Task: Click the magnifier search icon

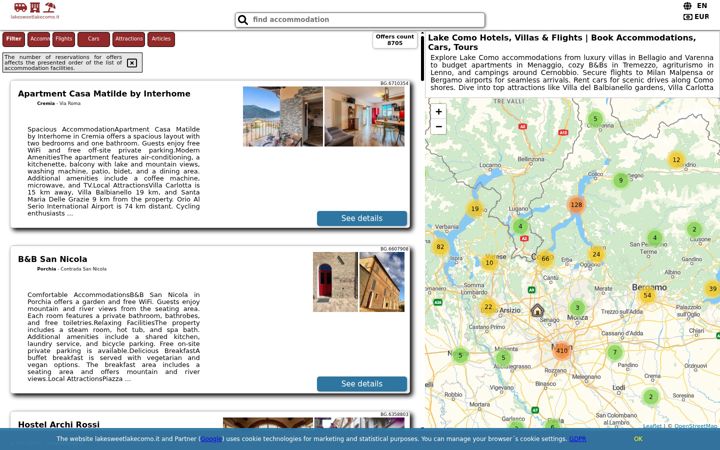Action: (243, 20)
